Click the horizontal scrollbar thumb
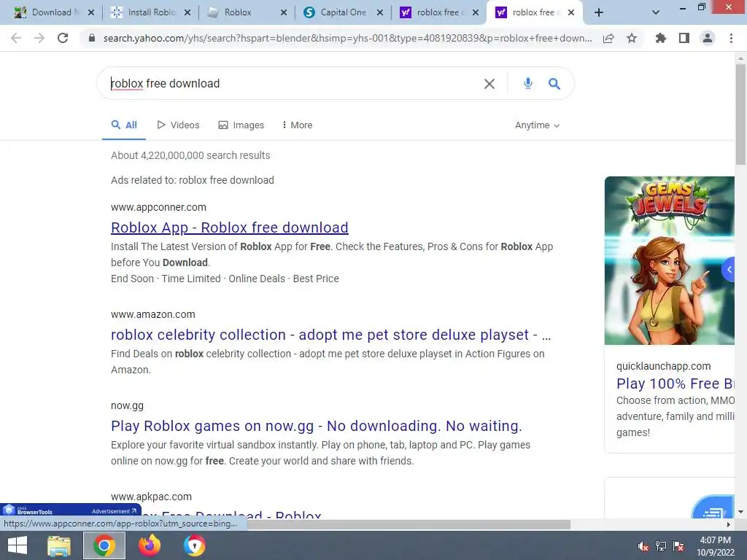This screenshot has height=560, width=747. (408, 524)
